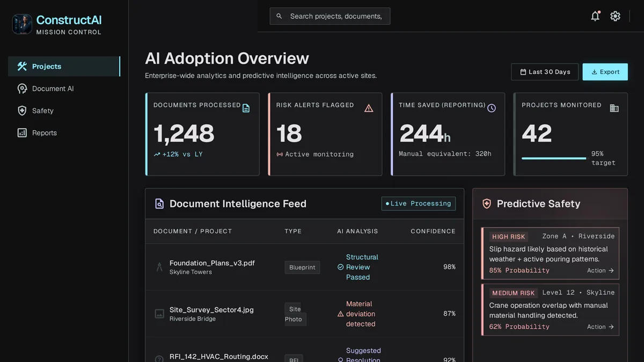Click the Reports chart icon
This screenshot has width=644, height=362.
pos(22,132)
